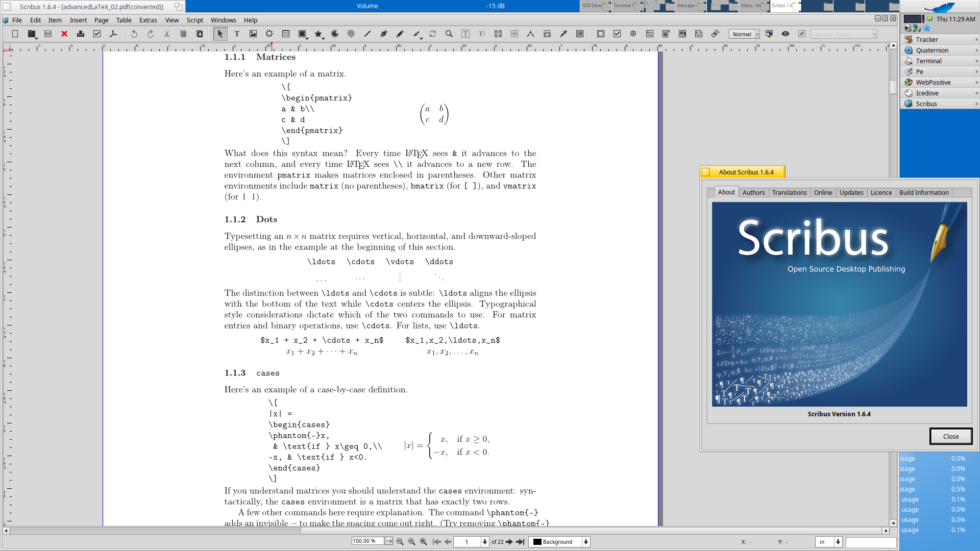The height and width of the screenshot is (551, 980).
Task: Zoom in with the plus magnifier
Action: coord(423,542)
